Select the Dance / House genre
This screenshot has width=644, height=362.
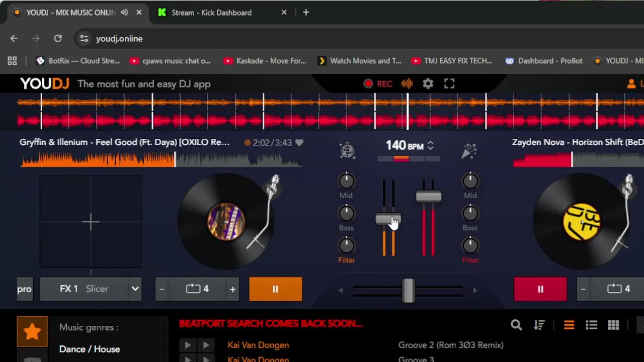click(x=90, y=349)
